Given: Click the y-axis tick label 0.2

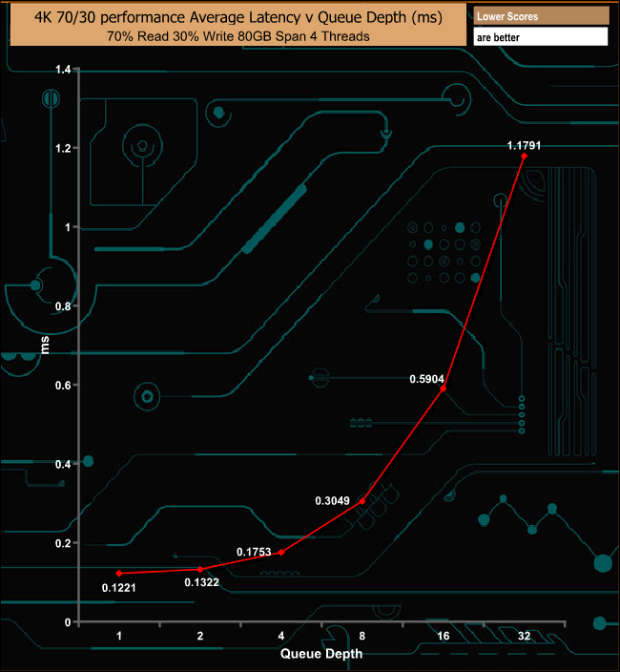Looking at the screenshot, I should coord(63,543).
